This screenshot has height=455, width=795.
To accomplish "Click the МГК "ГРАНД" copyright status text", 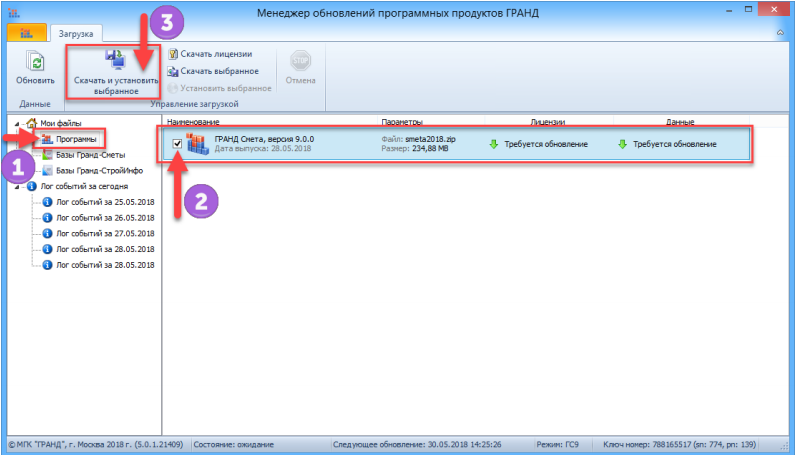I will click(x=96, y=444).
